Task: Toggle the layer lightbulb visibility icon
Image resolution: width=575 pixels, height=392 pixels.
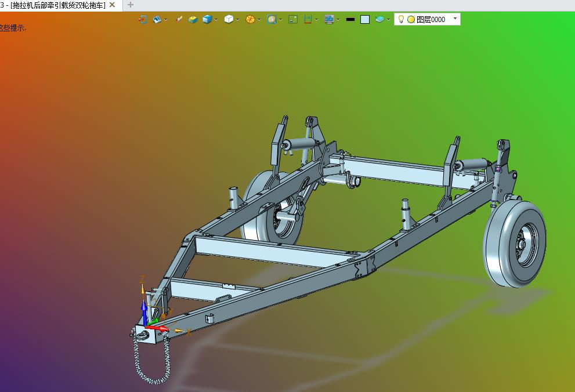Action: pos(401,19)
